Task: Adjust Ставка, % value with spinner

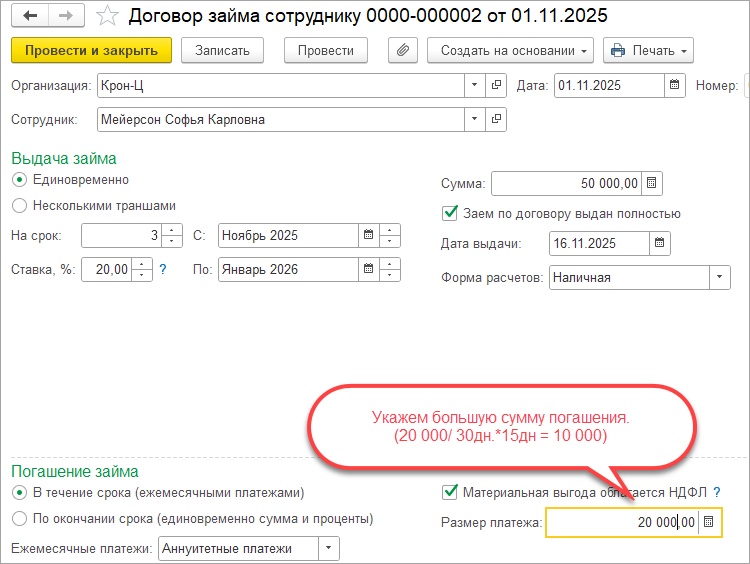Action: tap(142, 269)
